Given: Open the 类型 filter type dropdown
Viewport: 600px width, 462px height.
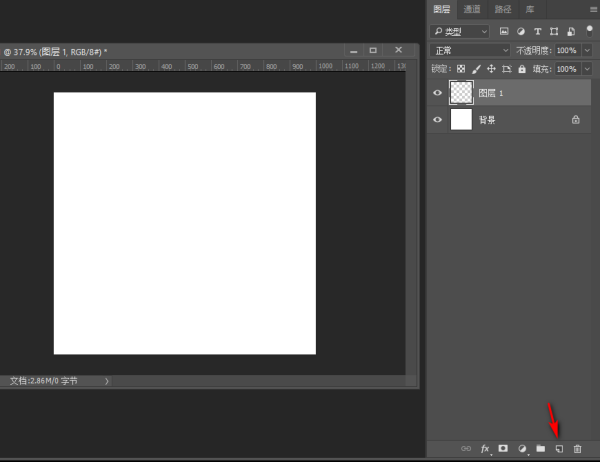Looking at the screenshot, I should [460, 31].
